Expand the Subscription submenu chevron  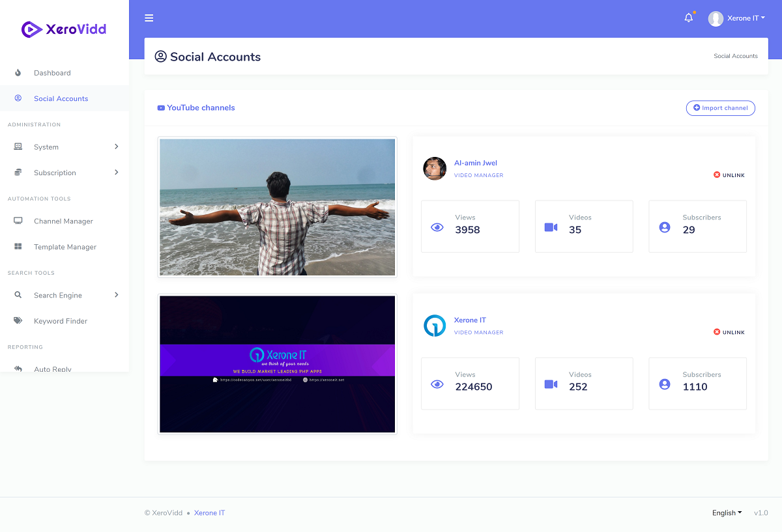pyautogui.click(x=117, y=173)
